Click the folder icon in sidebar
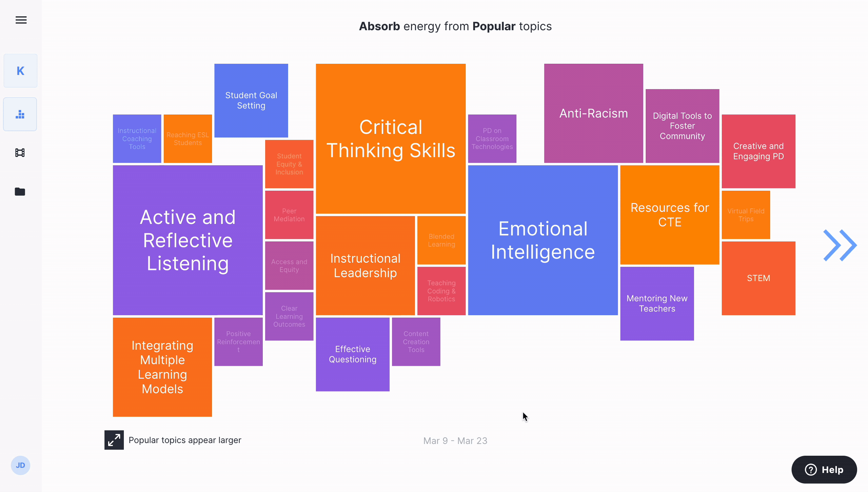Viewport: 868px width, 492px height. coord(21,191)
